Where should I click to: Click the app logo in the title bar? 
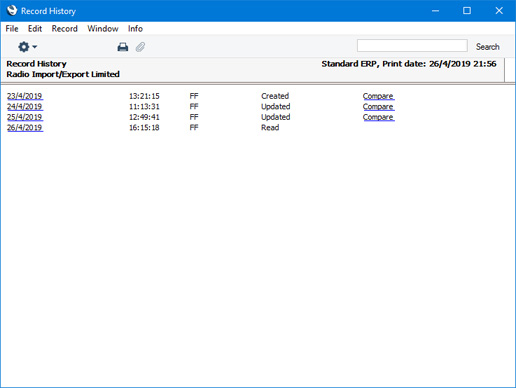click(12, 10)
